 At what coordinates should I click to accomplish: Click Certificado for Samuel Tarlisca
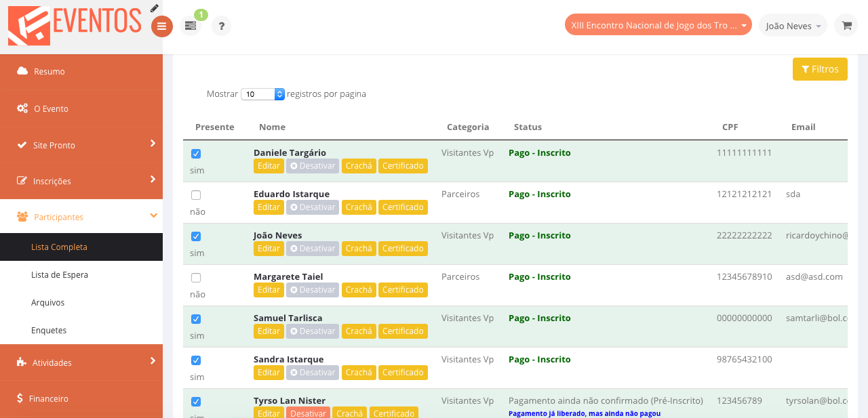(x=403, y=331)
